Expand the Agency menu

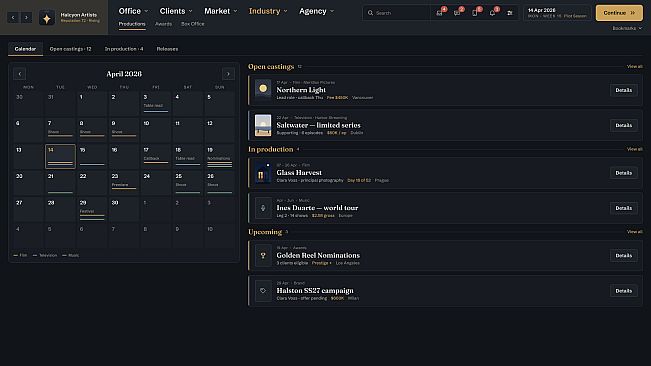(316, 11)
